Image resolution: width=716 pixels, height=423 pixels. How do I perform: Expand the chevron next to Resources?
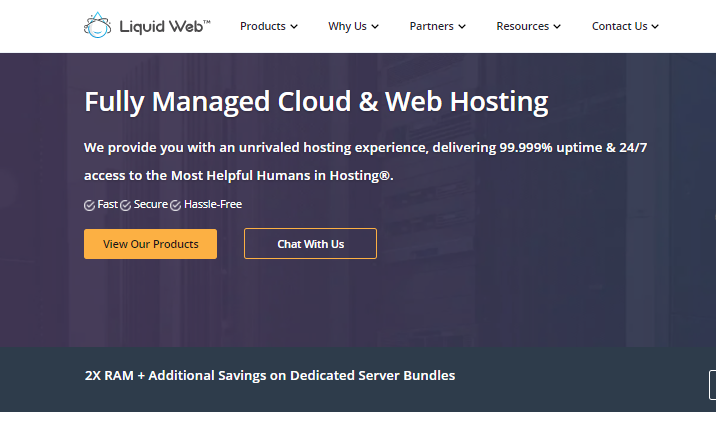[557, 27]
